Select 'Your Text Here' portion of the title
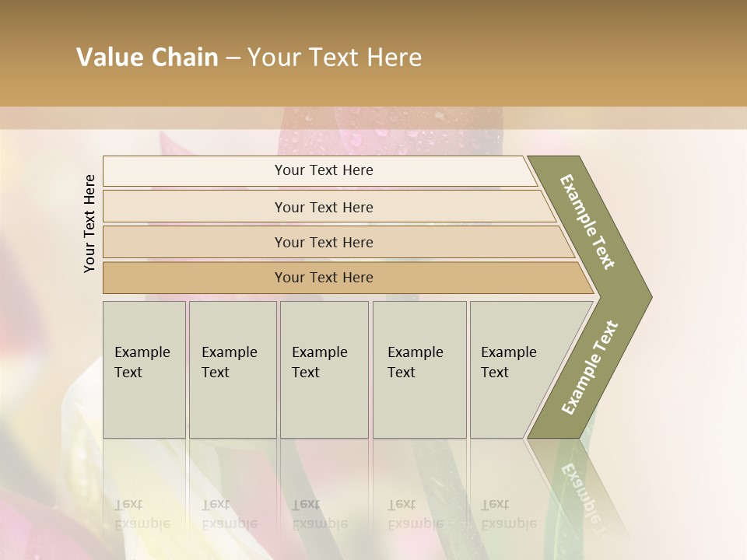Screen dimensions: 747x560 click(x=335, y=58)
